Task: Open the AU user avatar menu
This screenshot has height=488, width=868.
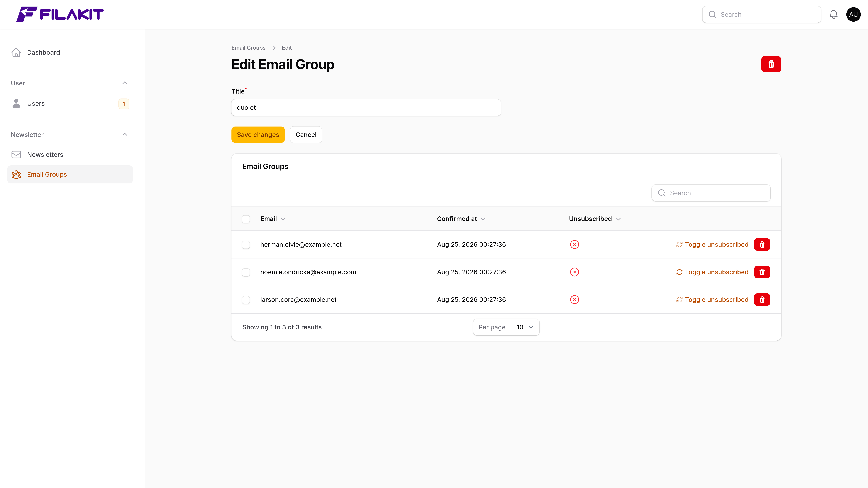Action: coord(853,14)
